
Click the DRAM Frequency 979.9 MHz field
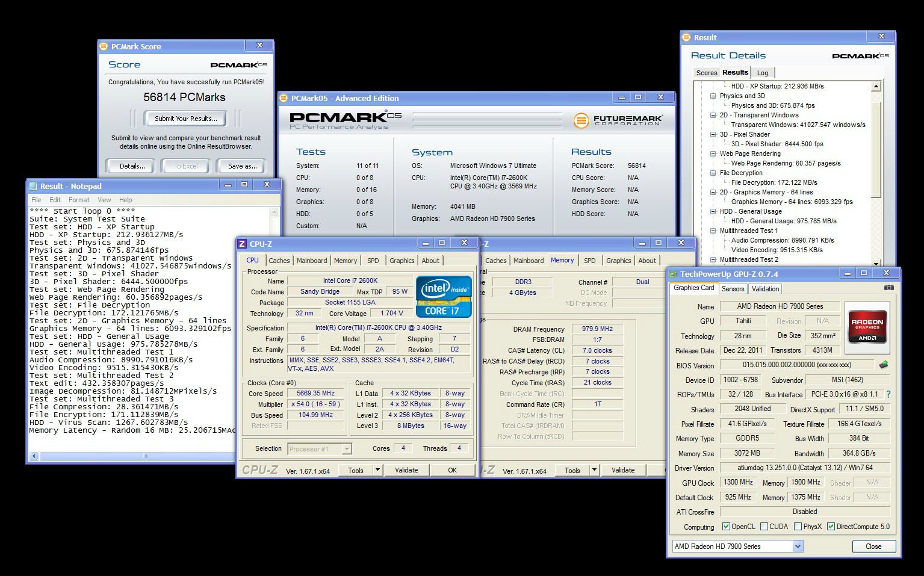point(597,329)
